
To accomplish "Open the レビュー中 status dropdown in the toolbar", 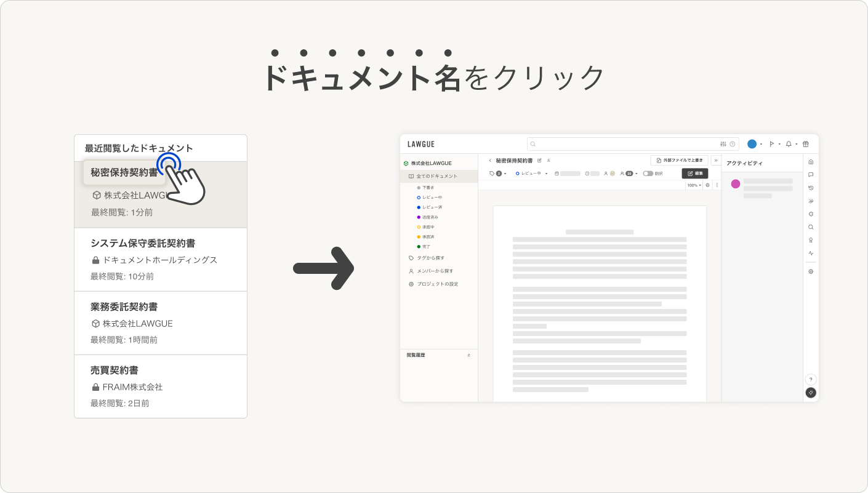I will pyautogui.click(x=531, y=174).
